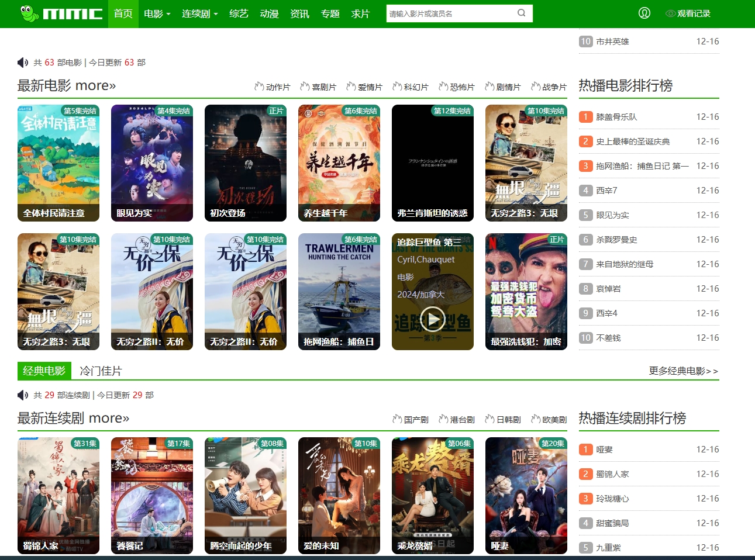The image size is (755, 560).
Task: Expand the 连续剧 dropdown menu
Action: click(199, 13)
